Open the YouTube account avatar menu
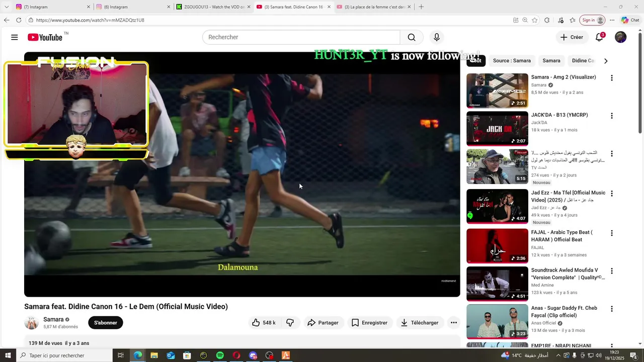This screenshot has height=362, width=644. click(621, 37)
